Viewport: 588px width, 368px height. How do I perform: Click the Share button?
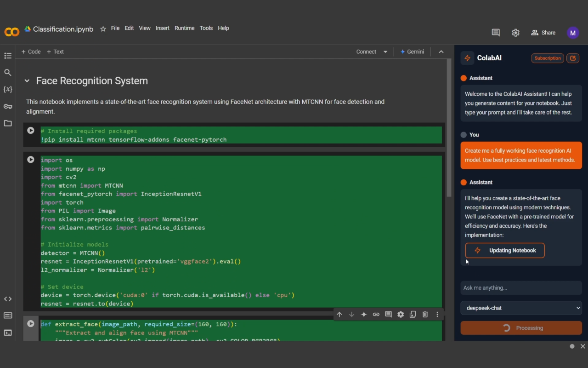(543, 33)
